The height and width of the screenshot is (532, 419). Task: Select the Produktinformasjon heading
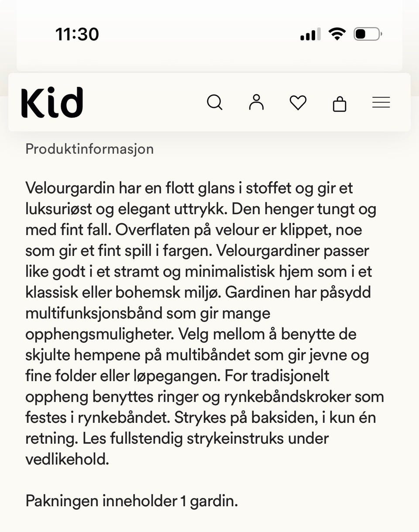click(89, 149)
